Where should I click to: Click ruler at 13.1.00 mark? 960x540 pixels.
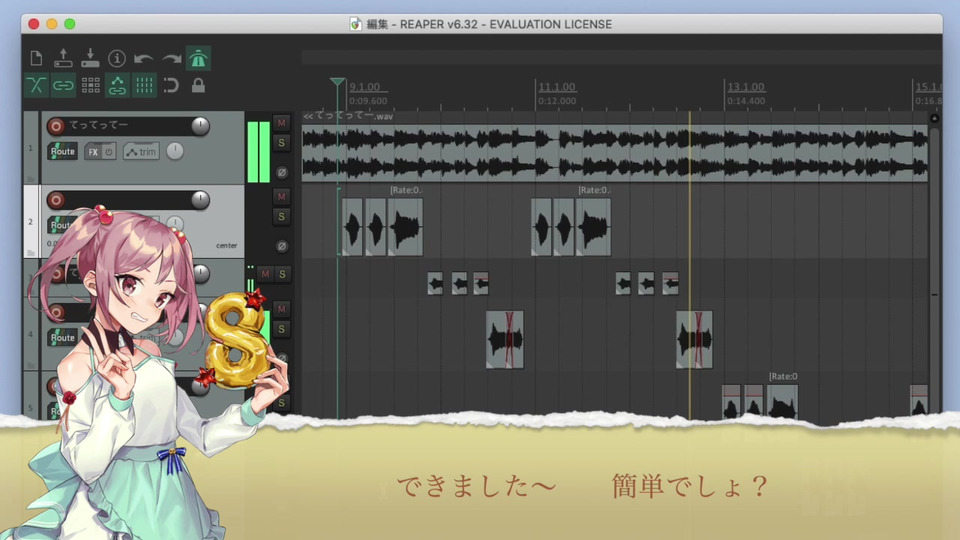[x=746, y=87]
